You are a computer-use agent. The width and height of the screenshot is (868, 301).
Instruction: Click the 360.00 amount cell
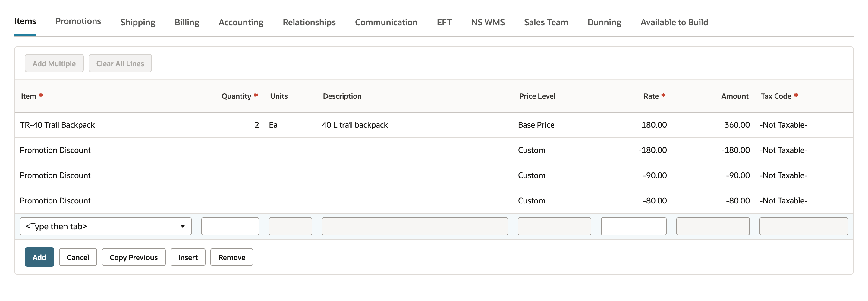(x=737, y=125)
